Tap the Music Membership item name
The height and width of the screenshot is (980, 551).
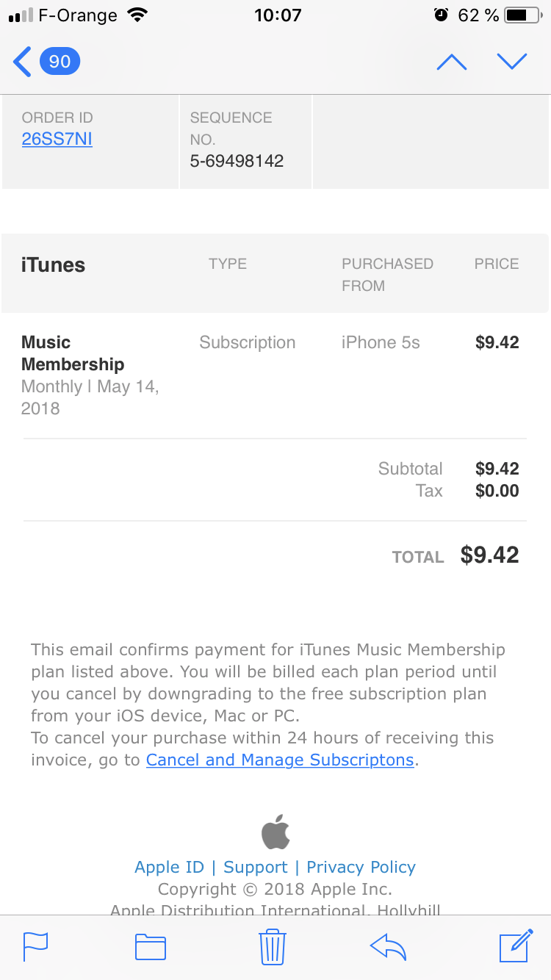73,353
